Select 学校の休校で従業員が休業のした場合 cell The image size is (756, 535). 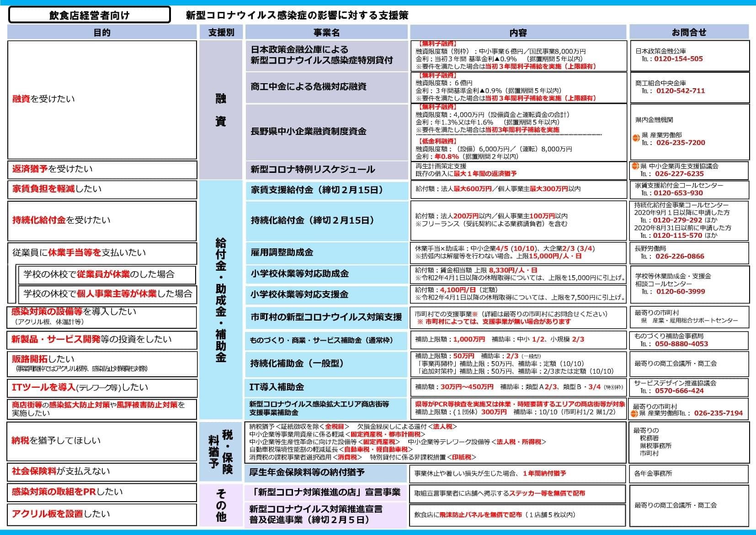[107, 275]
